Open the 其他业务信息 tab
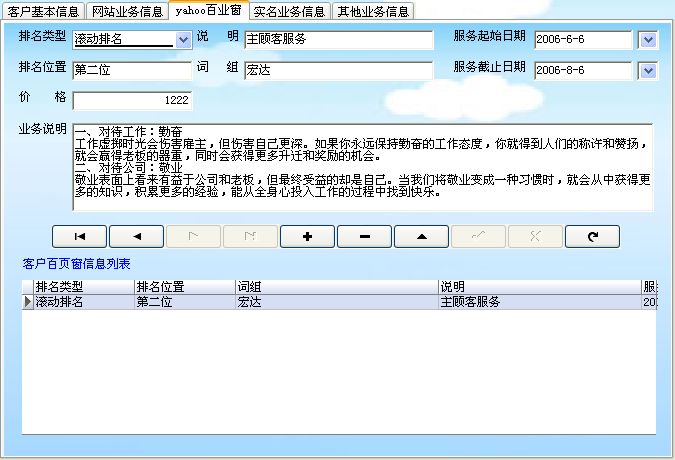The image size is (675, 460). click(373, 12)
